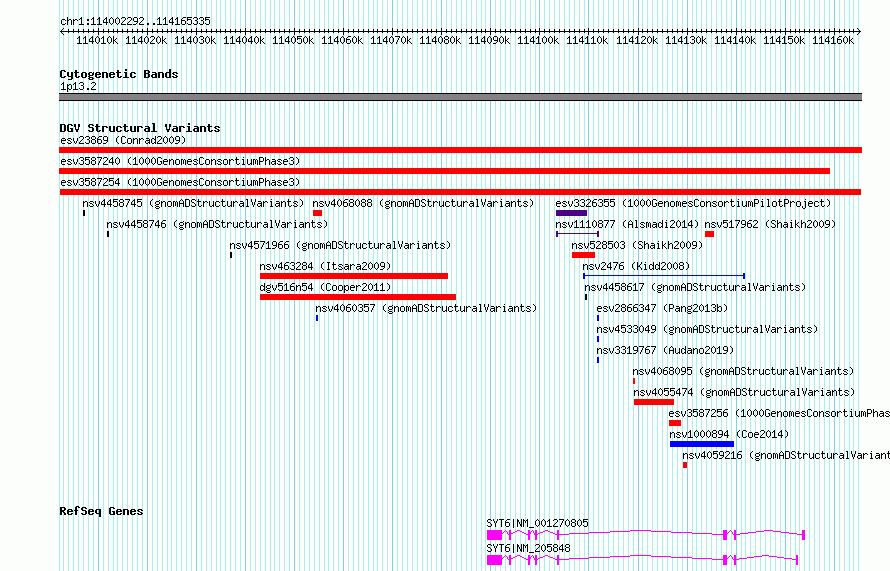Click the red nsv4068088 variant block
890x571 pixels.
pos(317,213)
